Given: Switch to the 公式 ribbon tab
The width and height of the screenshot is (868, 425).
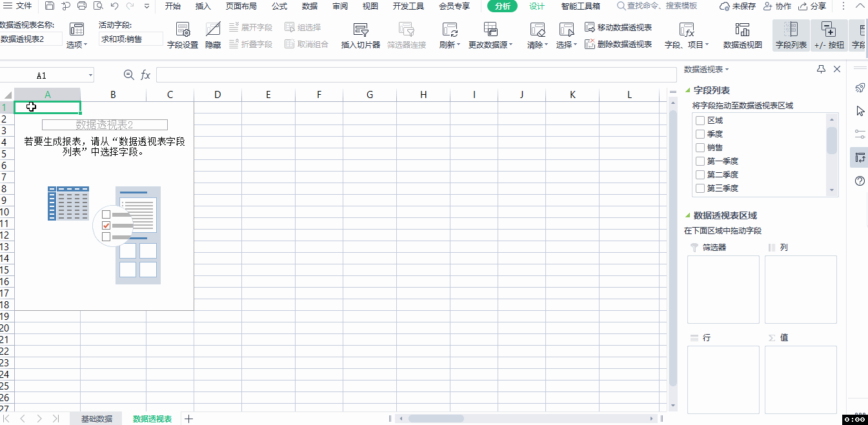Looking at the screenshot, I should (279, 6).
